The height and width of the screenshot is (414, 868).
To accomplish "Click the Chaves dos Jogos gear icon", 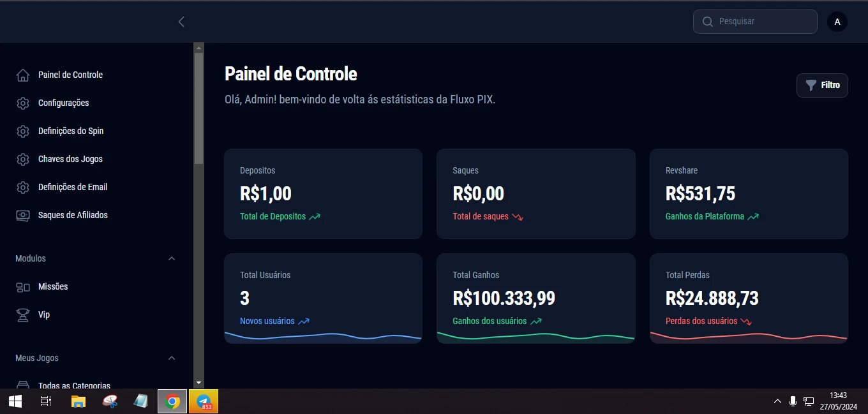I will coord(23,159).
